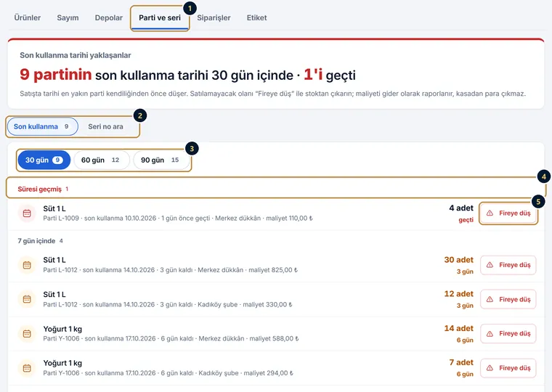Click Fireye düş for Kadıköy Süt 12 adet
This screenshot has width=552, height=392.
(x=508, y=300)
